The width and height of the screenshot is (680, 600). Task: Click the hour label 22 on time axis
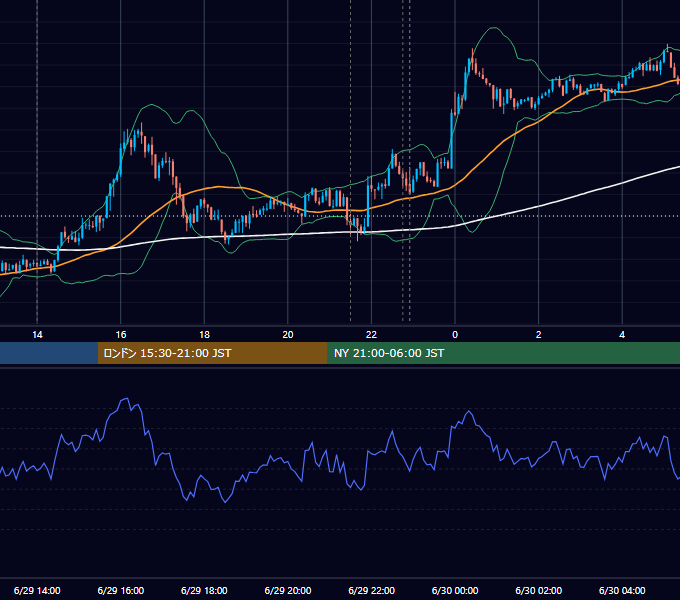[371, 335]
